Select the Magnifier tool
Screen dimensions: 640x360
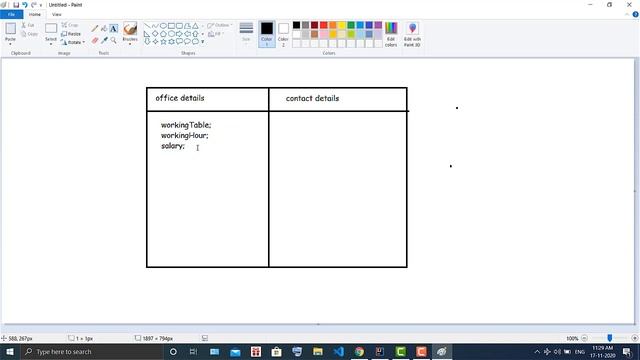(x=113, y=40)
